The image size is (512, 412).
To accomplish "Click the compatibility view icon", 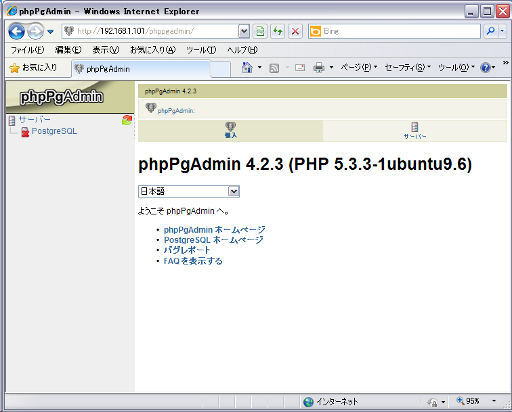I will click(x=260, y=31).
